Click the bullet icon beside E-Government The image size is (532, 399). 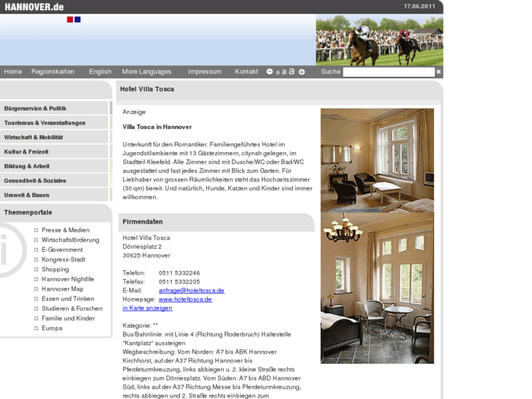36,250
